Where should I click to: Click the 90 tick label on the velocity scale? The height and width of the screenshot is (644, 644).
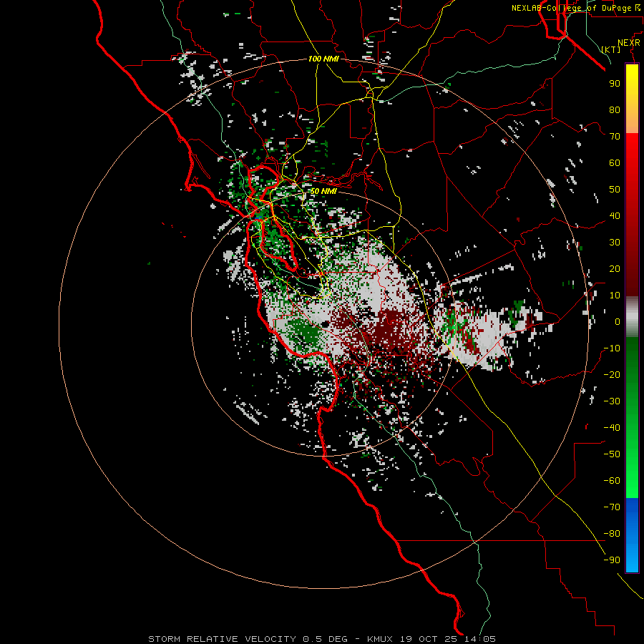click(x=615, y=84)
